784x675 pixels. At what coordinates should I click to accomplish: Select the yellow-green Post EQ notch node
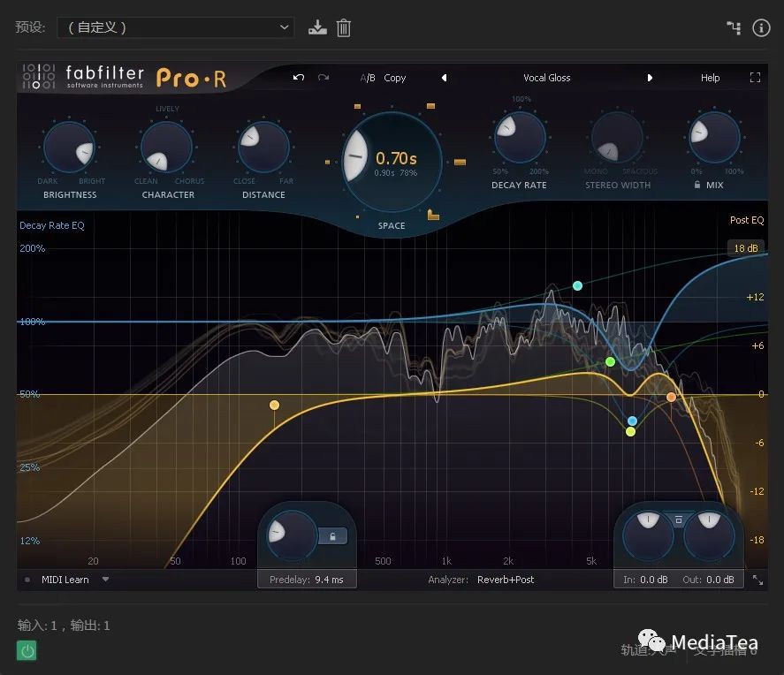(630, 432)
